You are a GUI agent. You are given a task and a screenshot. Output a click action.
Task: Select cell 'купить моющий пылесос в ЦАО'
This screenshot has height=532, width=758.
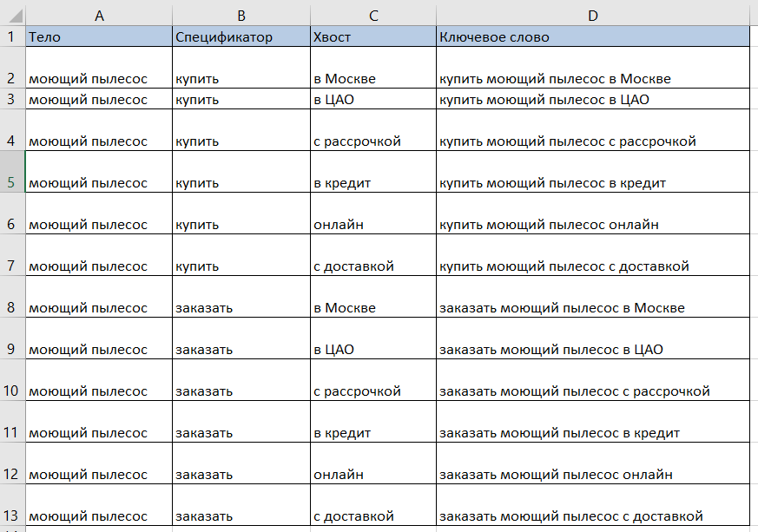click(593, 99)
